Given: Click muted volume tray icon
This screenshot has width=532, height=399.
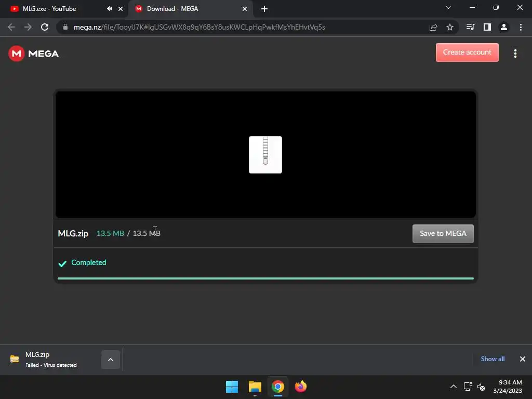Looking at the screenshot, I should [481, 387].
